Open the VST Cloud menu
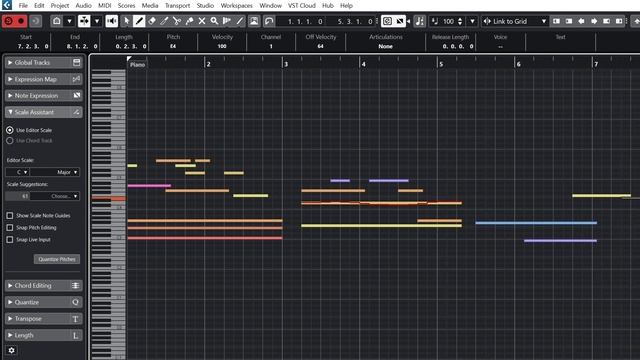This screenshot has height=360, width=640. 302,6
